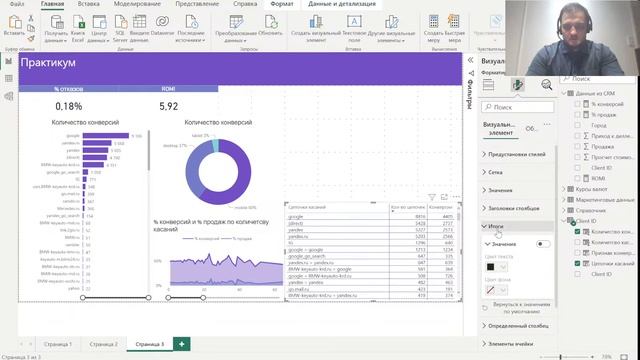The height and width of the screenshot is (360, 640).
Task: Open the Моделирование ribbon tab
Action: pyautogui.click(x=137, y=4)
